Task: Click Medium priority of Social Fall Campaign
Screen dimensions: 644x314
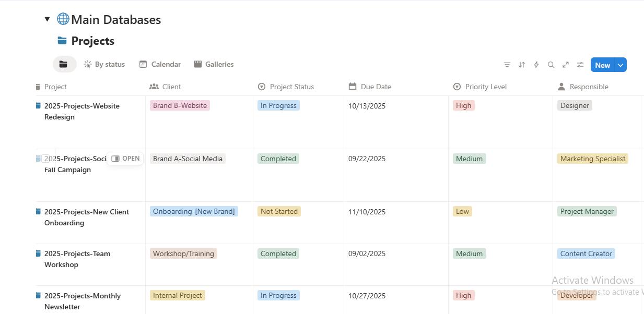Action: (470, 159)
